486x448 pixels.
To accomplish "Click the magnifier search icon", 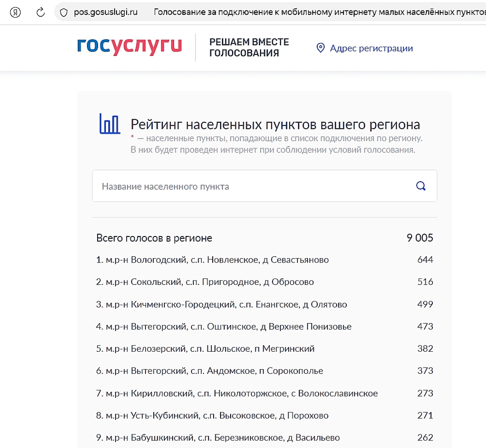I will [x=421, y=186].
